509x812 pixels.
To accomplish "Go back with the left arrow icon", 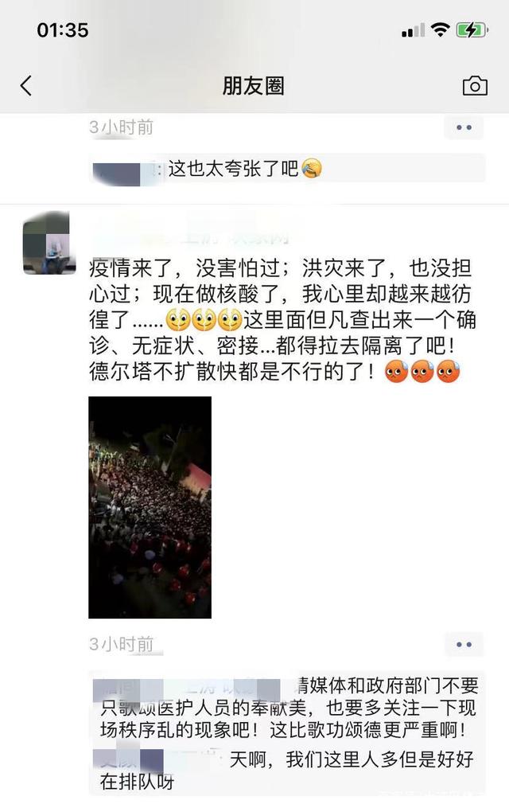I will click(26, 85).
